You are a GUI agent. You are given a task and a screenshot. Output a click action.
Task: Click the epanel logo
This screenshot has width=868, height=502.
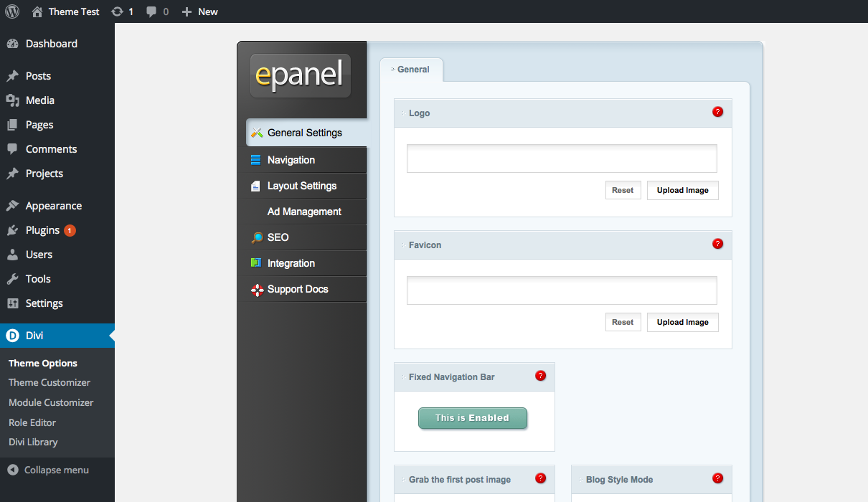(x=301, y=75)
